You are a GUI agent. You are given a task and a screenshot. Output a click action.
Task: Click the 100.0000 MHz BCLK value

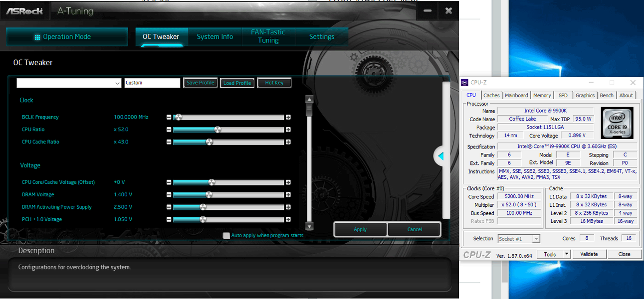coord(131,118)
